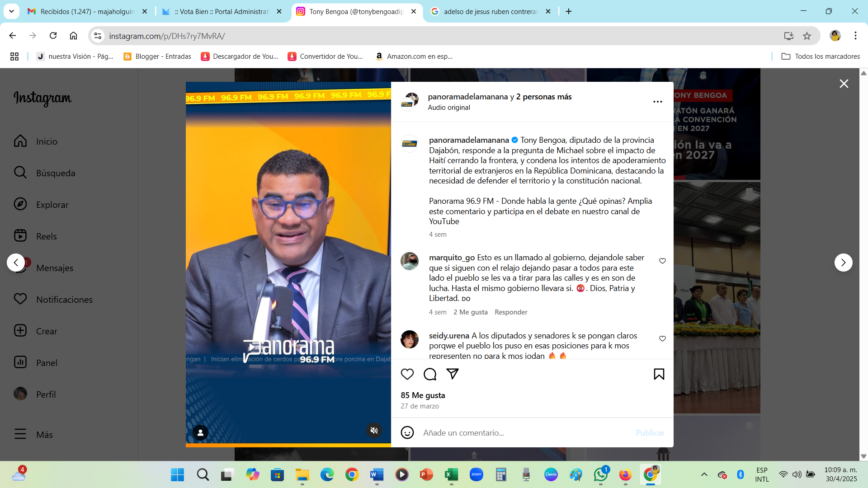Open Búsqueda in sidebar

tap(44, 173)
